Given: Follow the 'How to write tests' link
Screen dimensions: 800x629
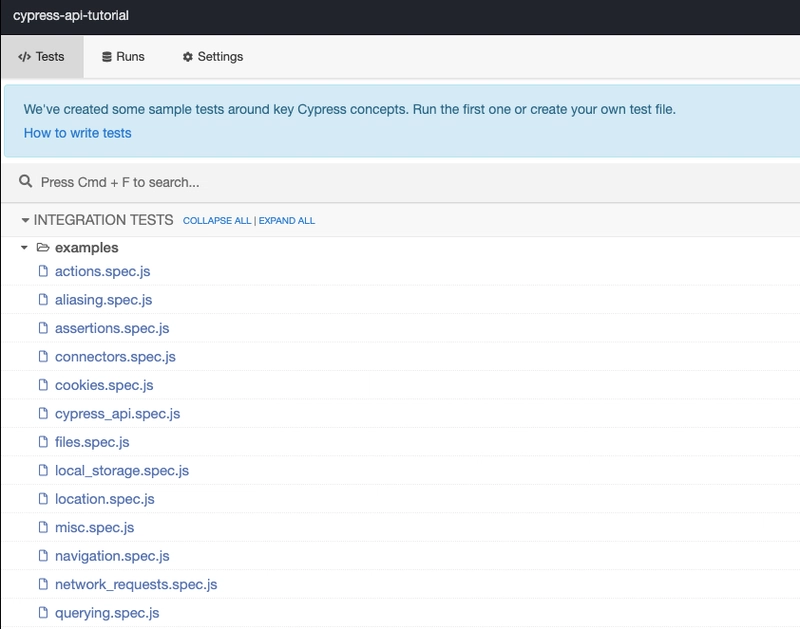Looking at the screenshot, I should (78, 133).
